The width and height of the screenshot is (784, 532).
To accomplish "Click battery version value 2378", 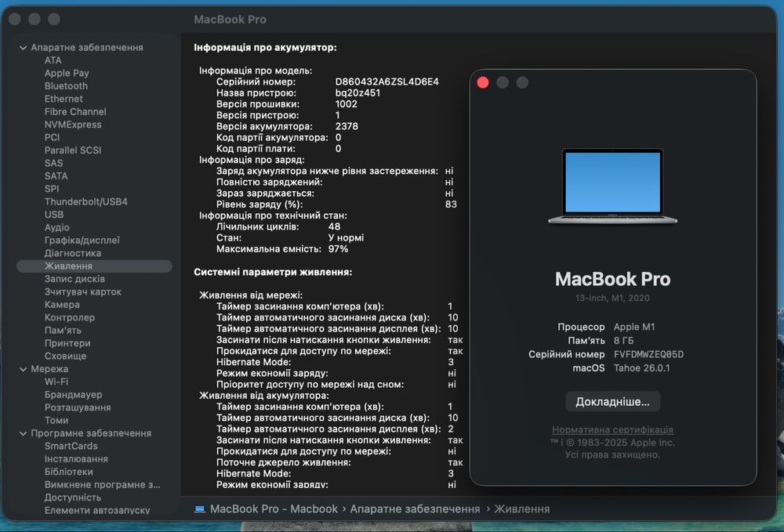I will 347,126.
